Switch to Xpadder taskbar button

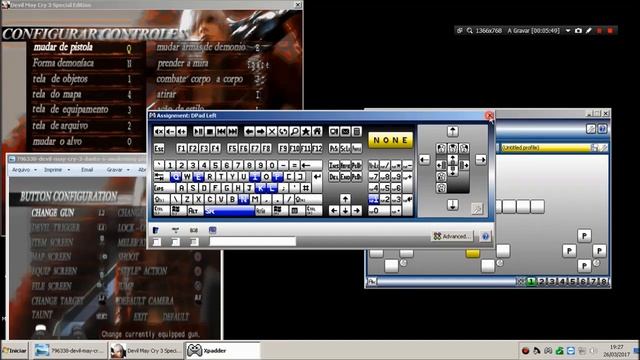click(222, 351)
